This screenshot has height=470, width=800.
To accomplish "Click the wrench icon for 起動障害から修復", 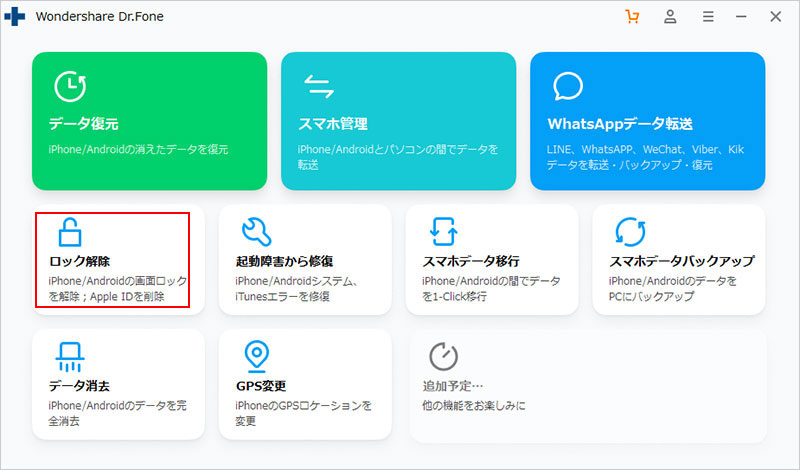I will click(256, 232).
